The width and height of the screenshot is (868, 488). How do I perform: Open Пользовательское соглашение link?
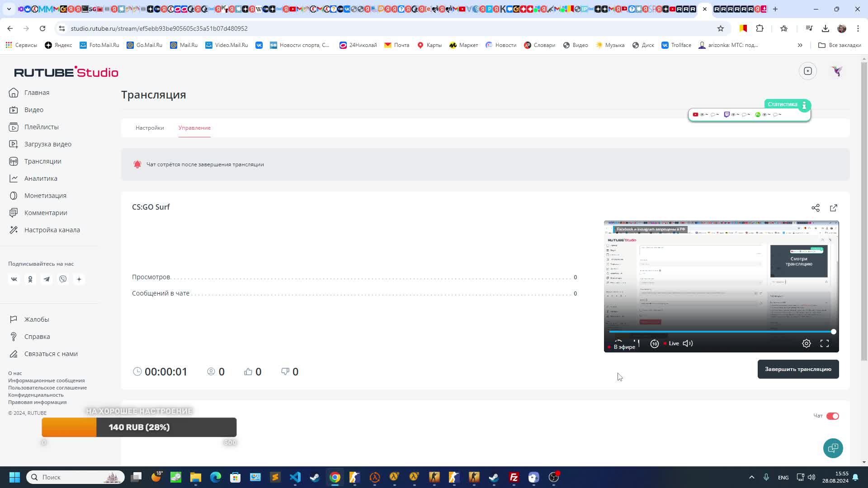tap(47, 388)
